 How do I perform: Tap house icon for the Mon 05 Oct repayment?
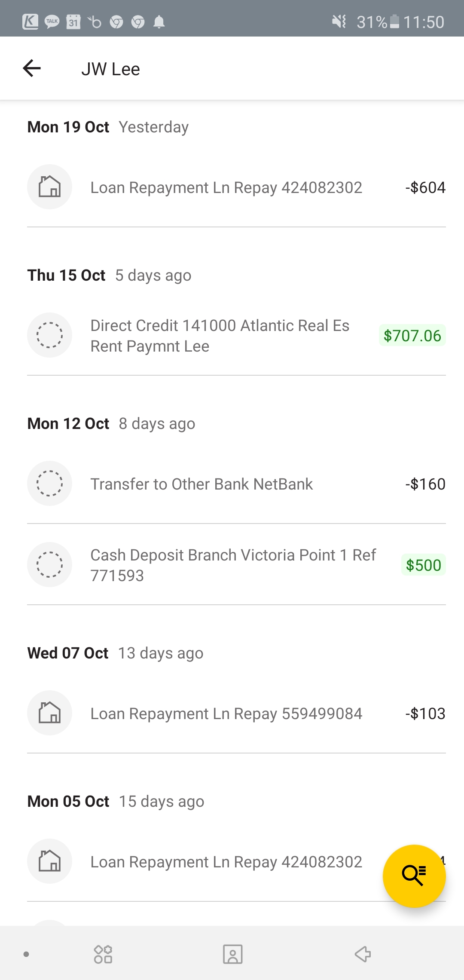pos(49,861)
